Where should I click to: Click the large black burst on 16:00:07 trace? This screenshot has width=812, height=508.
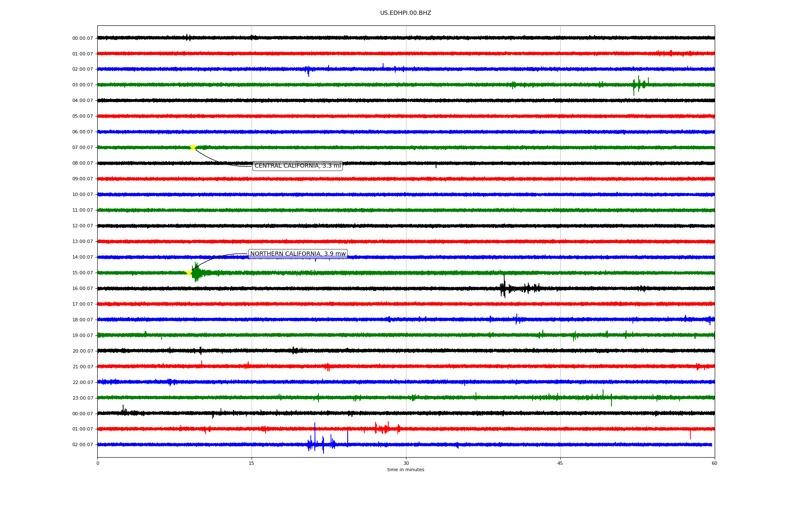click(503, 288)
